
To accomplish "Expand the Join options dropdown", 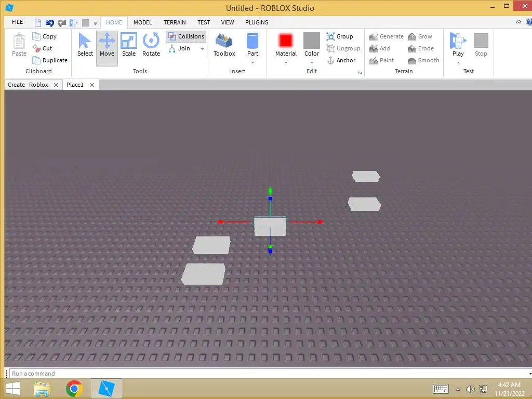I will [202, 49].
